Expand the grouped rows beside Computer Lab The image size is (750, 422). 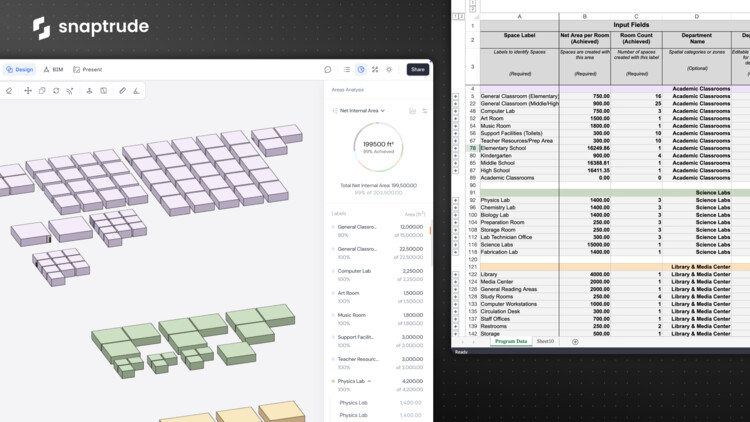tap(457, 111)
